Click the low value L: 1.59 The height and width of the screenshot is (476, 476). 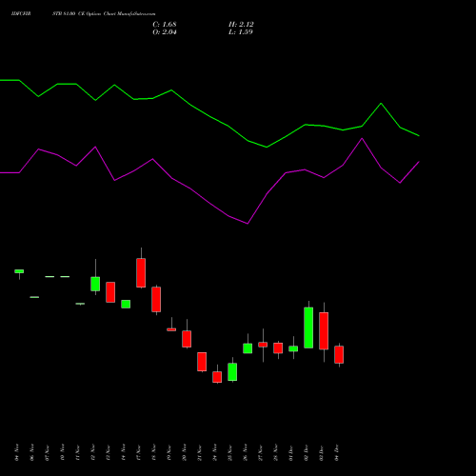(241, 32)
